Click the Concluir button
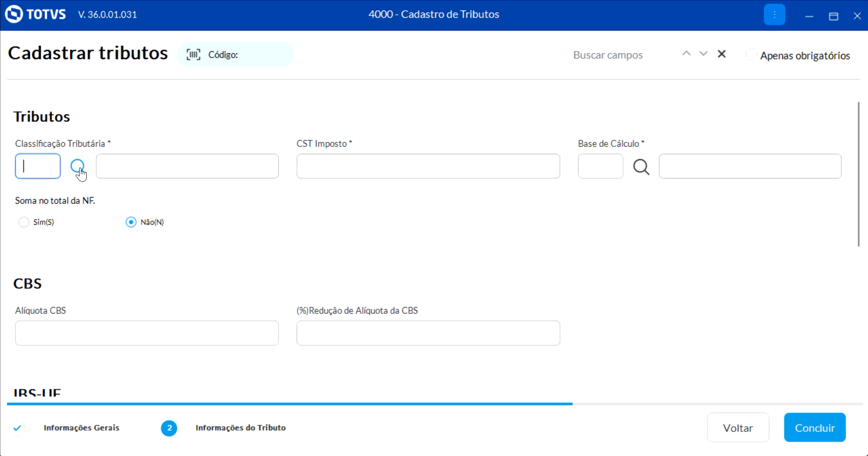This screenshot has width=868, height=456. [815, 427]
